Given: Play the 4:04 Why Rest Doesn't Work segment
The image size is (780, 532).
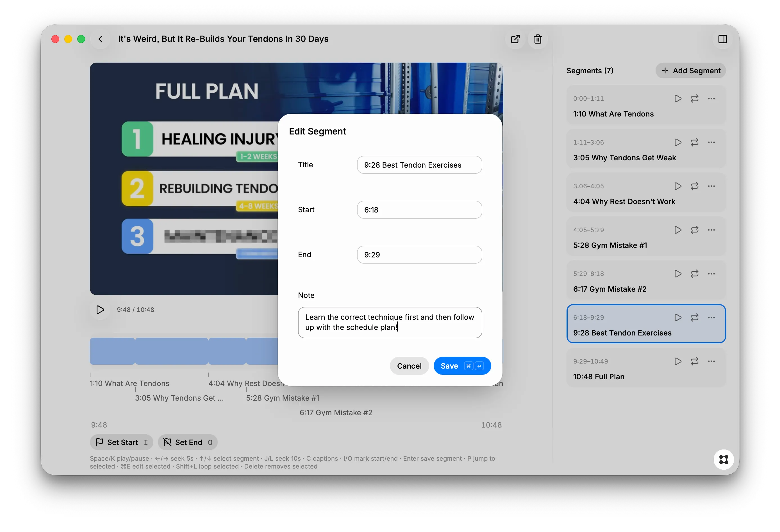Looking at the screenshot, I should tap(678, 186).
